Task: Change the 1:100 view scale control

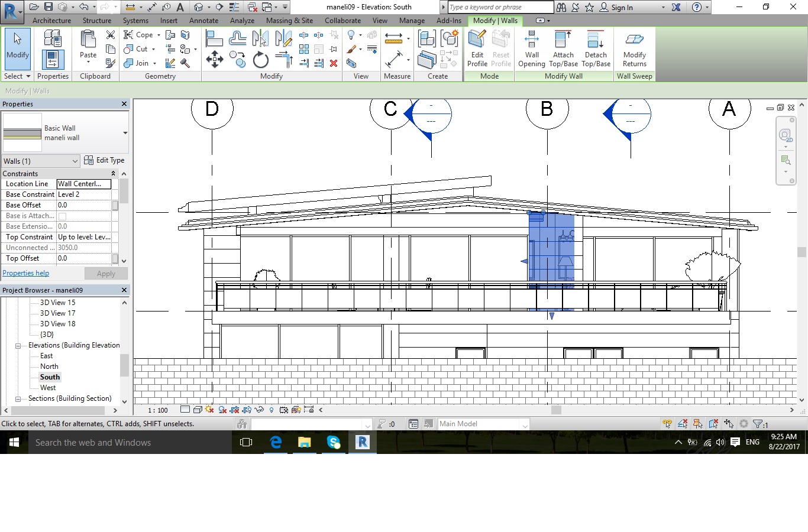Action: 157,409
